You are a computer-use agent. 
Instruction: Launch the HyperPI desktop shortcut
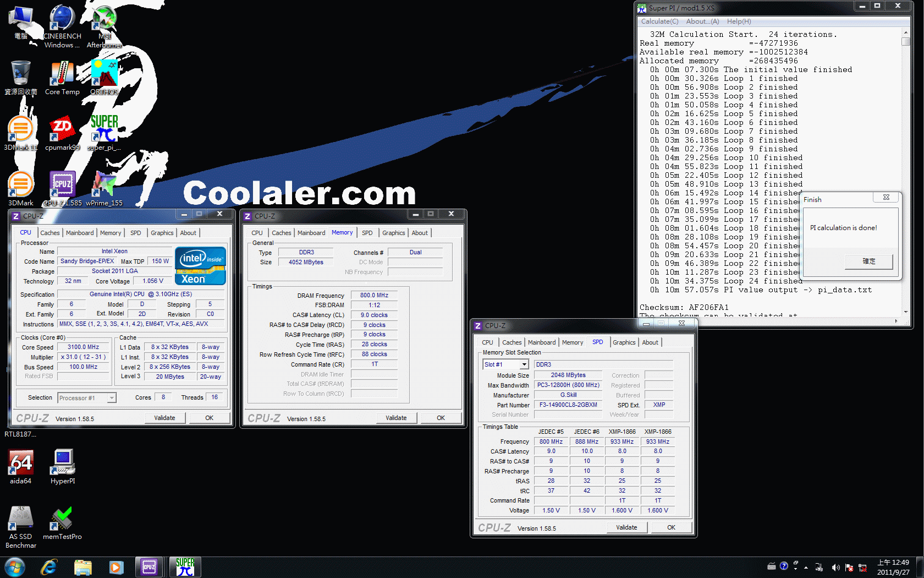coord(62,467)
